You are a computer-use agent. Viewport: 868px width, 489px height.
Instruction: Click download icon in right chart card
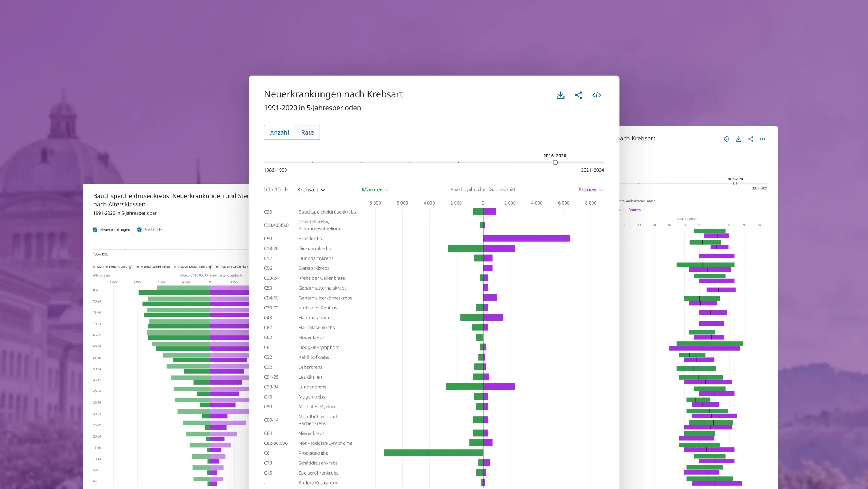[738, 139]
